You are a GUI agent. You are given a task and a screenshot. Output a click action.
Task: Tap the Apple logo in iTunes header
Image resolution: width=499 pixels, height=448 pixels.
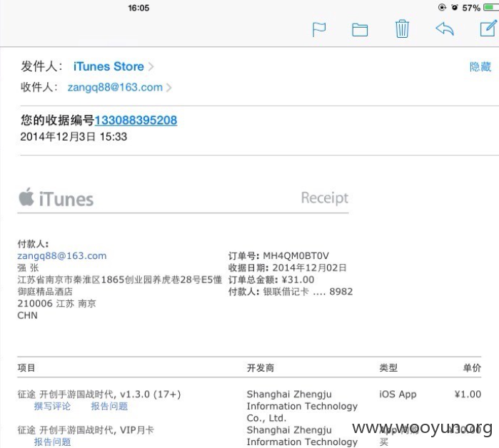[26, 197]
